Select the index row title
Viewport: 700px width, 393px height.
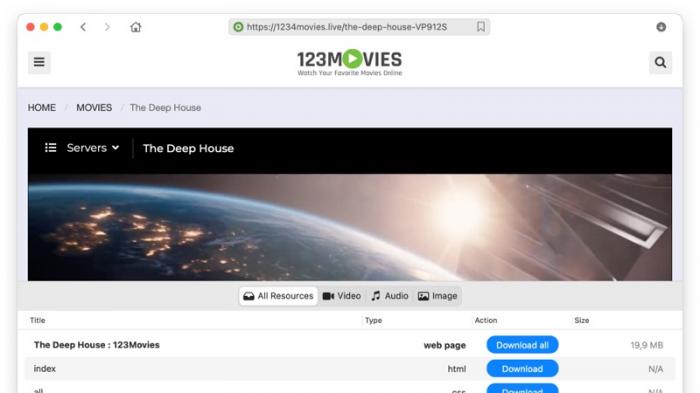(45, 369)
